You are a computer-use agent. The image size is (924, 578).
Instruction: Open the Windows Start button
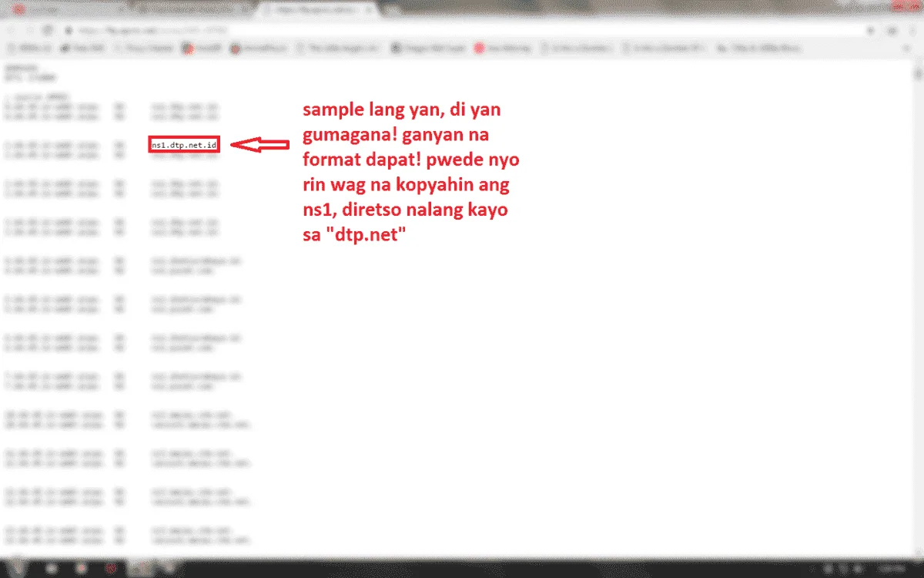coord(15,568)
